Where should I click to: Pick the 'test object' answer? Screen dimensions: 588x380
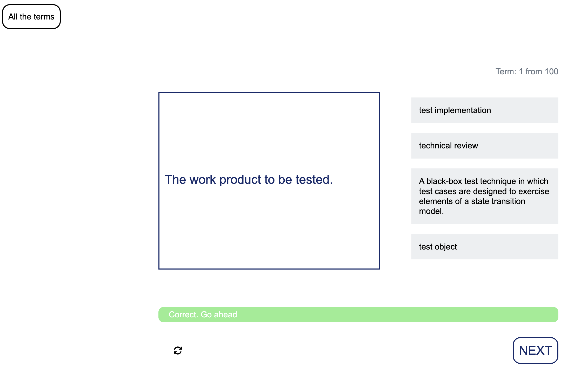(485, 247)
